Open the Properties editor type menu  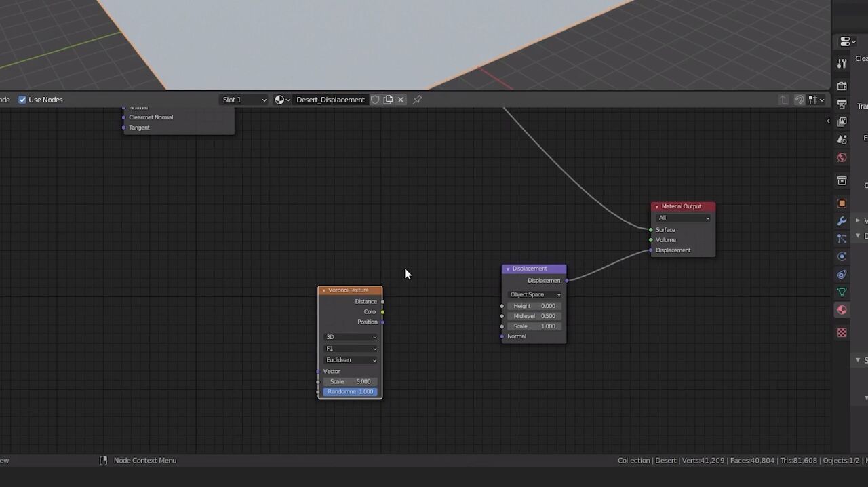tap(848, 41)
